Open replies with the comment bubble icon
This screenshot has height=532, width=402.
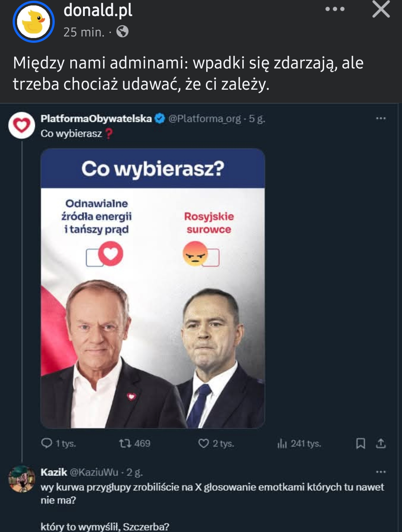[x=47, y=443]
